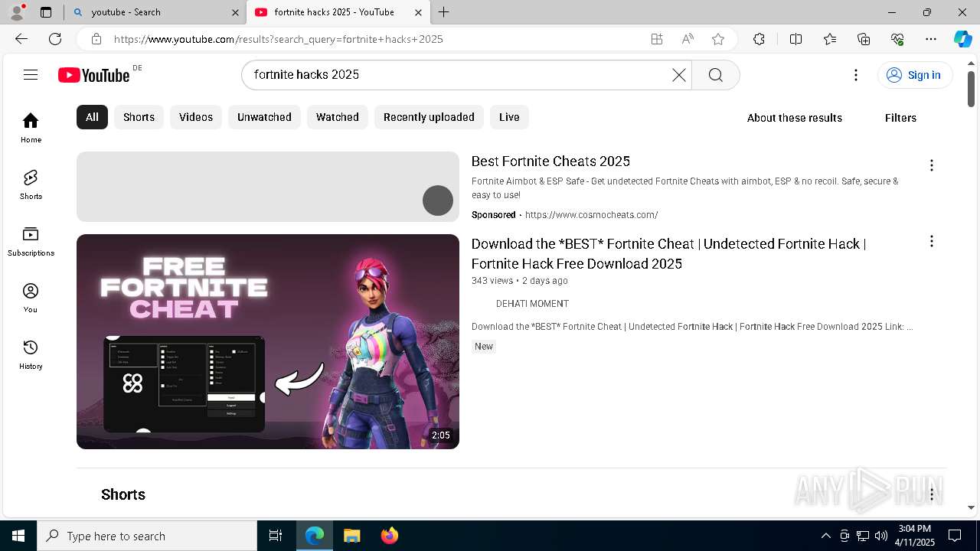The height and width of the screenshot is (551, 980).
Task: Open Copilot sidebar
Action: click(x=962, y=39)
